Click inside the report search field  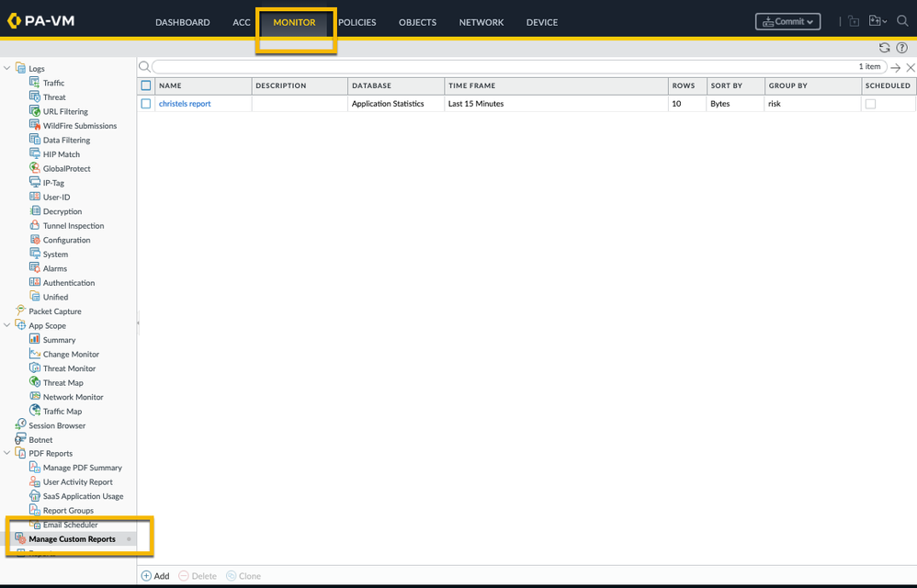coord(505,67)
